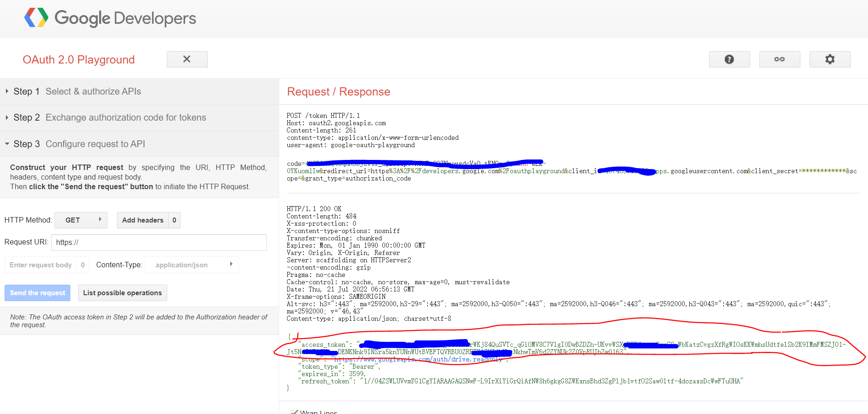Expand Step 2 Exchange authorization code
868x414 pixels.
[x=139, y=117]
